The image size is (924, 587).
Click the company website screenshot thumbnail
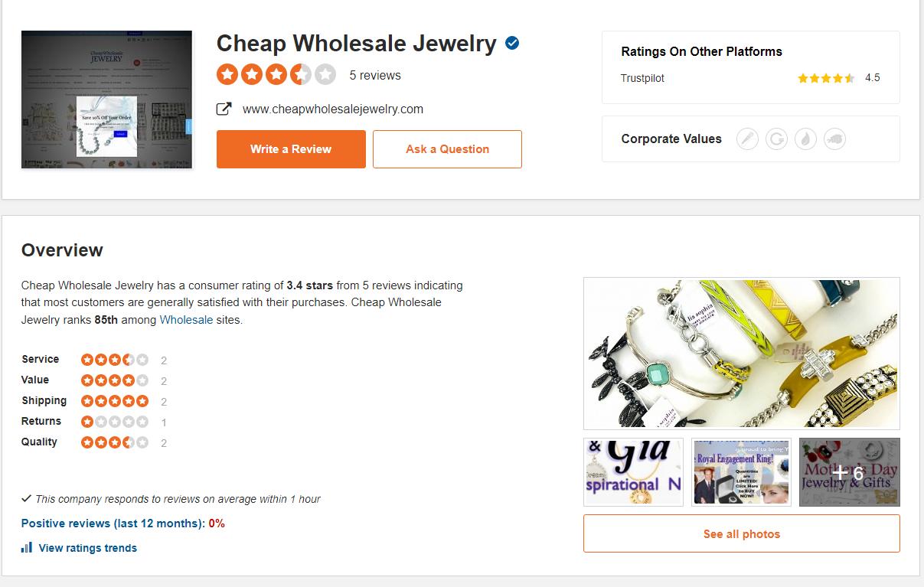[106, 99]
